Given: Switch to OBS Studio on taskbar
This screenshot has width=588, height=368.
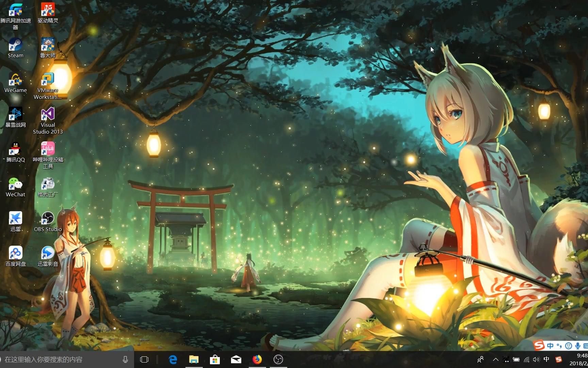Looking at the screenshot, I should point(278,359).
